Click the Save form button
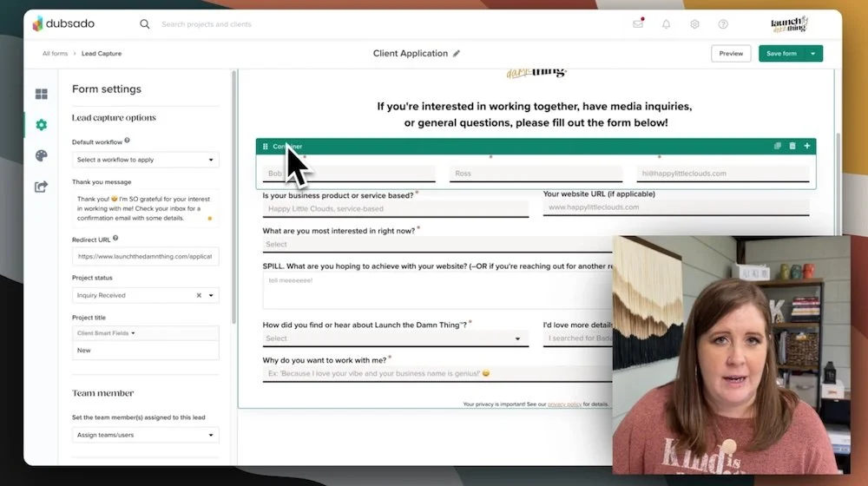868x486 pixels. tap(781, 54)
